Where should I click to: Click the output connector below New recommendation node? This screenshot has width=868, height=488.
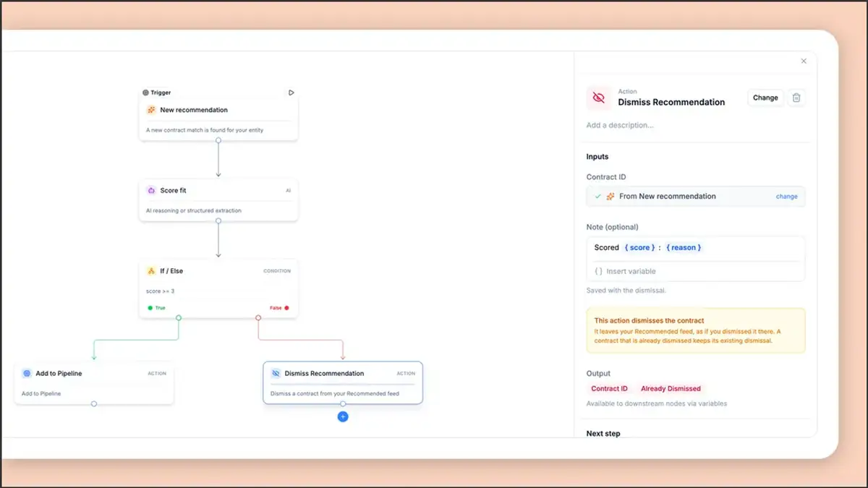click(x=218, y=140)
